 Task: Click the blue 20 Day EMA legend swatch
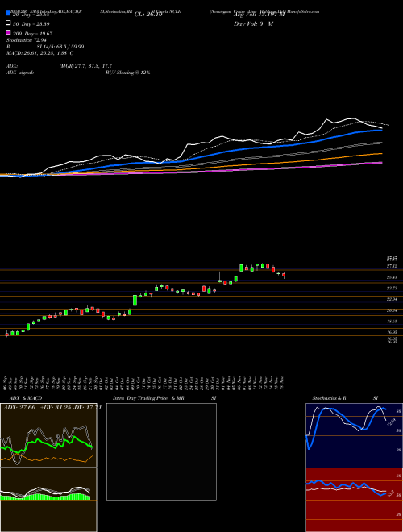point(8,14)
